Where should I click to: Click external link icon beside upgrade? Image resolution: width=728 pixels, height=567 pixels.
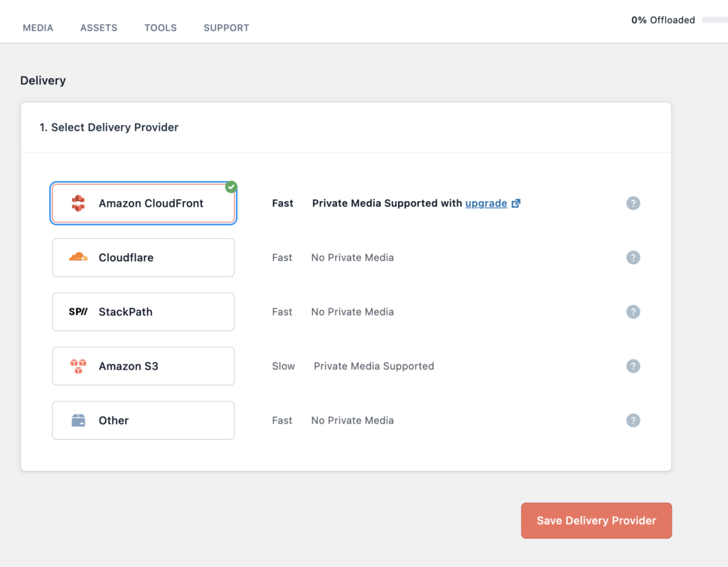pos(516,203)
